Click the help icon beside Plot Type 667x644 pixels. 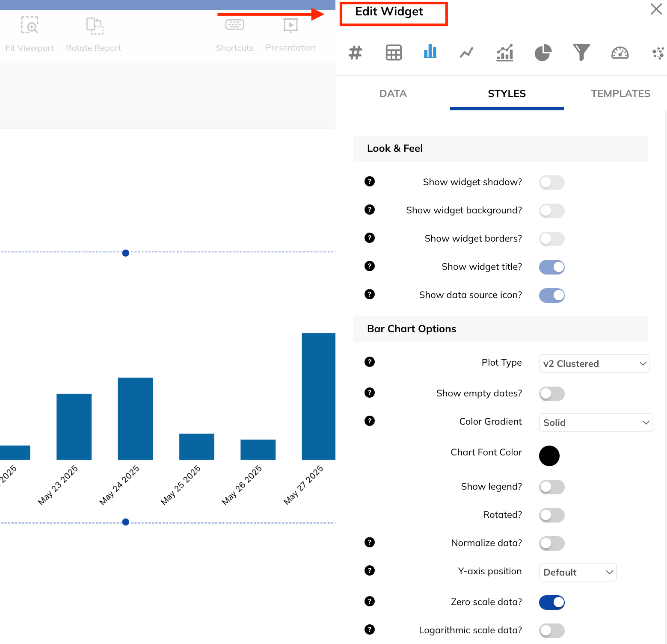pos(369,361)
